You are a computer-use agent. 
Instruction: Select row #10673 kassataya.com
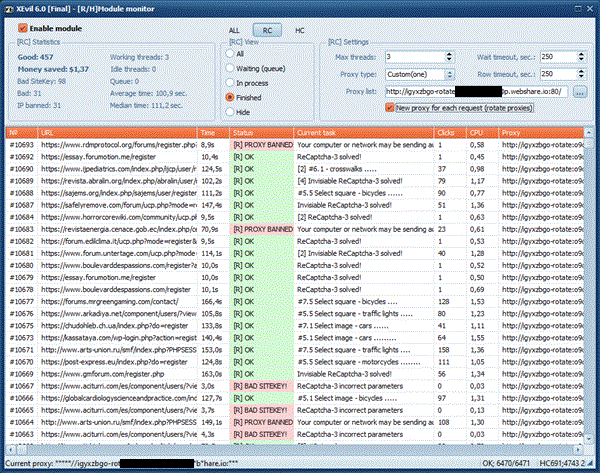[x=295, y=338]
